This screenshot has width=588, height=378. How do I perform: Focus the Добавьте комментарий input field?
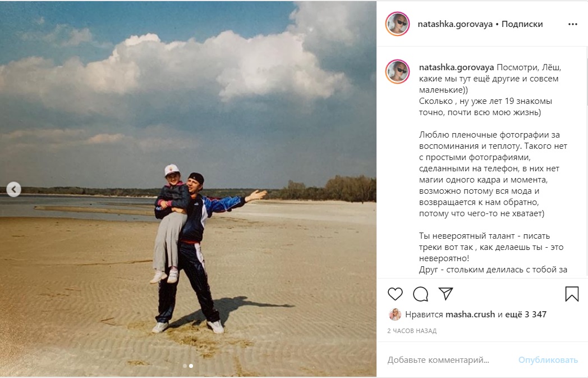pyautogui.click(x=450, y=360)
